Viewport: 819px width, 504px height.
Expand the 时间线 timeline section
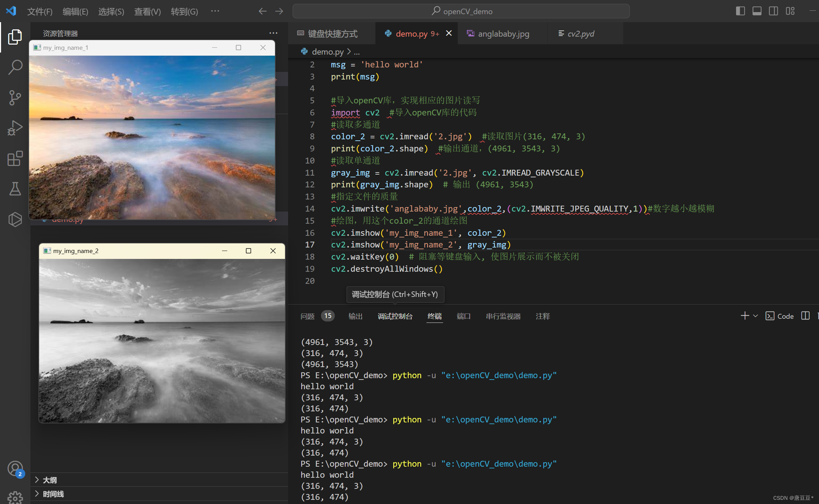click(x=159, y=494)
